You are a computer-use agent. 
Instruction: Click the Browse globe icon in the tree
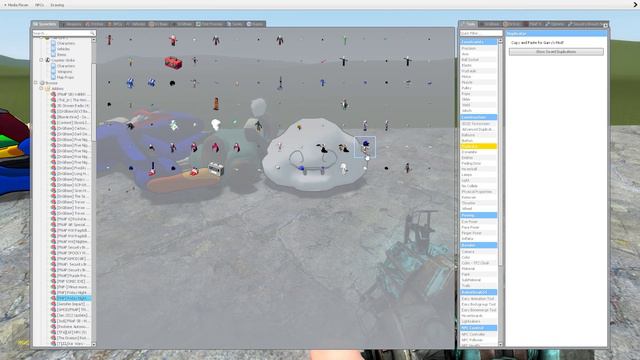pos(42,83)
